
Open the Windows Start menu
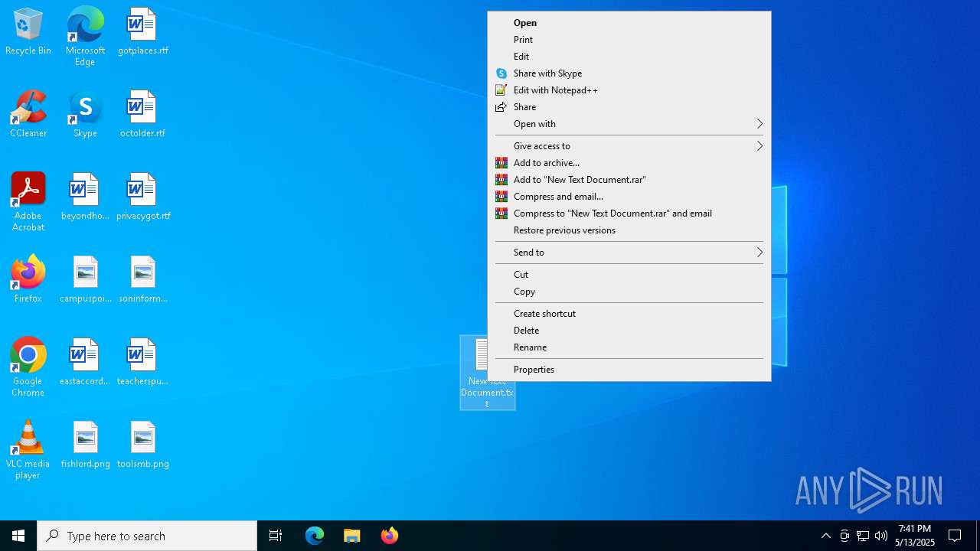[18, 536]
